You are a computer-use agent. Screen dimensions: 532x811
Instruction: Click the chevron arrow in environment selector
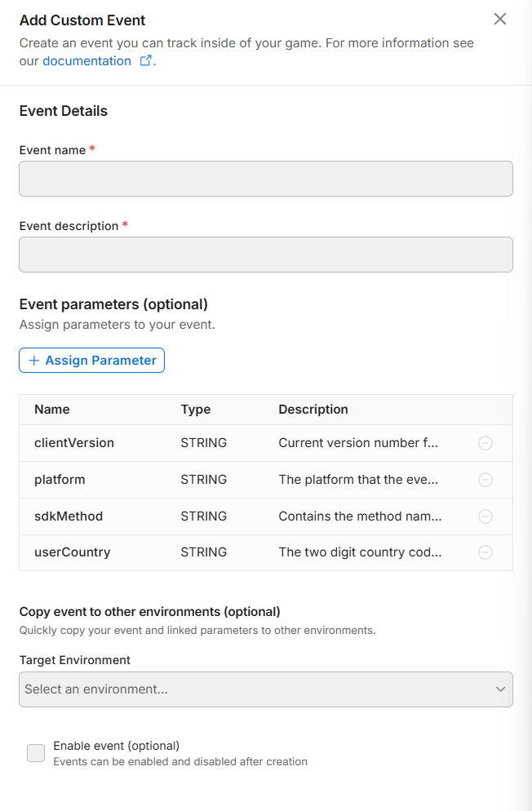[x=500, y=689]
